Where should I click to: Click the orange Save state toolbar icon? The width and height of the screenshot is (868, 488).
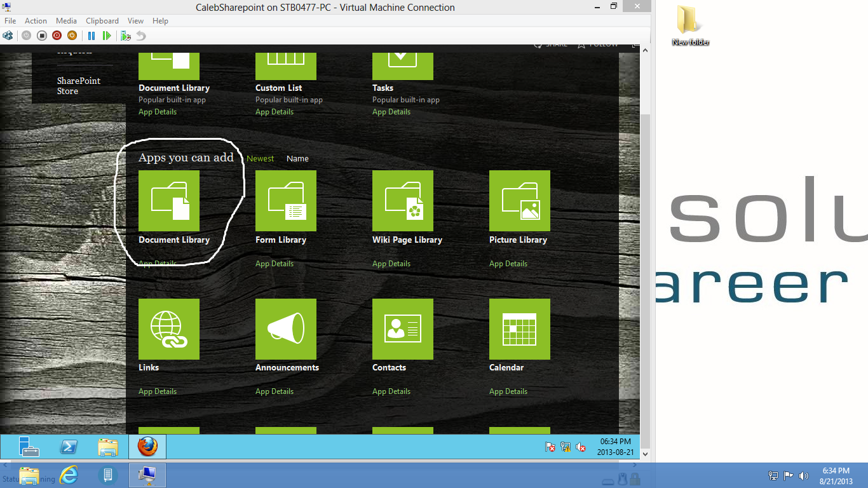[x=72, y=36]
